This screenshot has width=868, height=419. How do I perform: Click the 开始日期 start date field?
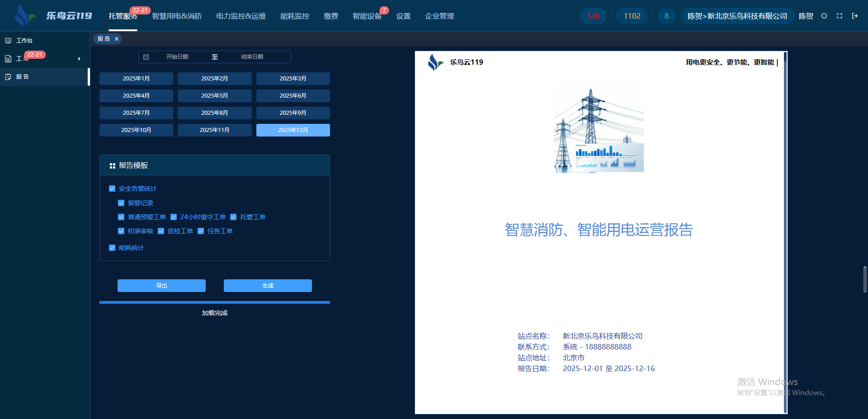pyautogui.click(x=177, y=57)
